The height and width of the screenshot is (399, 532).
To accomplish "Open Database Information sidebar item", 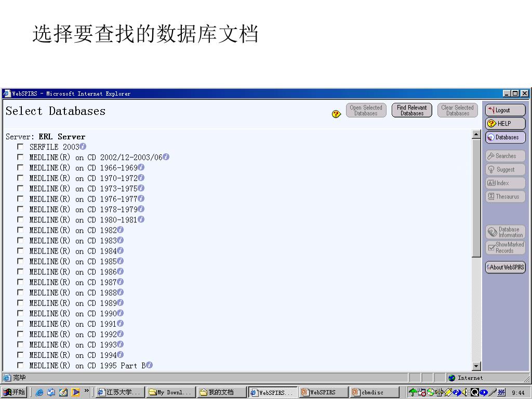I will [505, 232].
